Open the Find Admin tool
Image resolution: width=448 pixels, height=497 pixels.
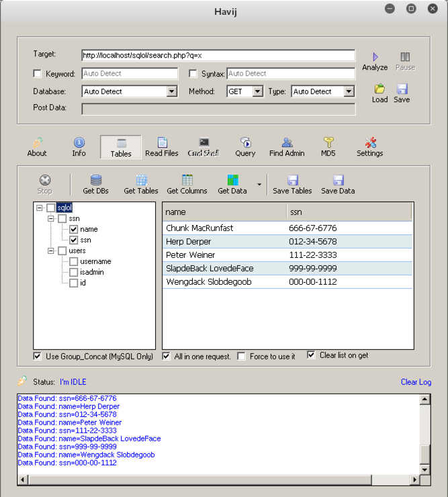[287, 142]
